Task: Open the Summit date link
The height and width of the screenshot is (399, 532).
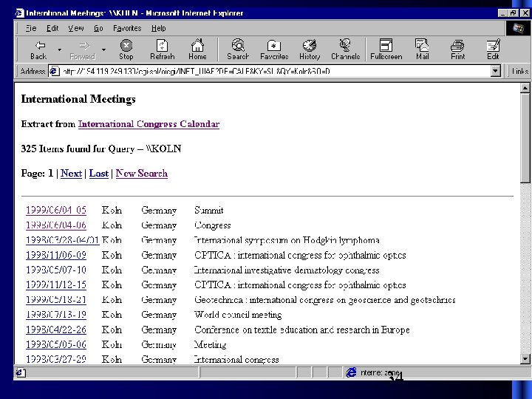Action: (56, 211)
